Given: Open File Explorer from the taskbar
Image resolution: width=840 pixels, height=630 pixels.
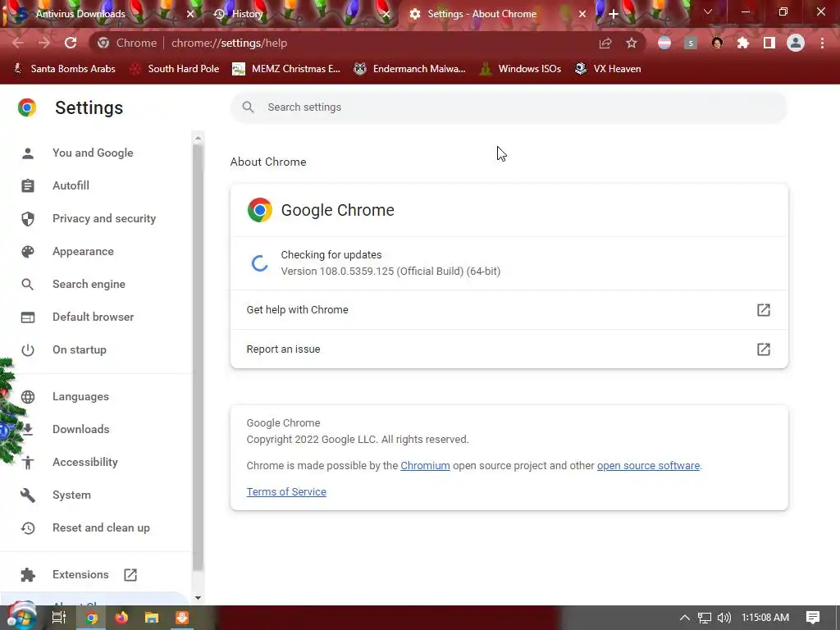Looking at the screenshot, I should click(x=152, y=618).
